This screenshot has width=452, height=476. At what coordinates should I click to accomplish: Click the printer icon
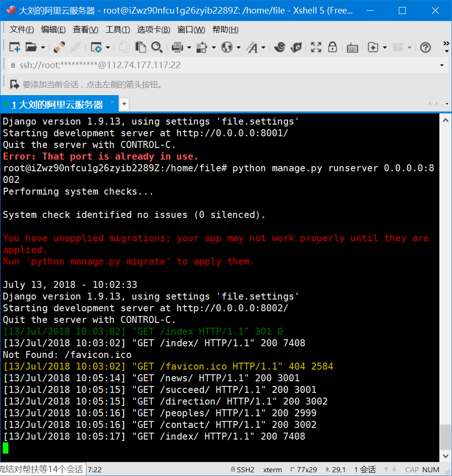[177, 47]
